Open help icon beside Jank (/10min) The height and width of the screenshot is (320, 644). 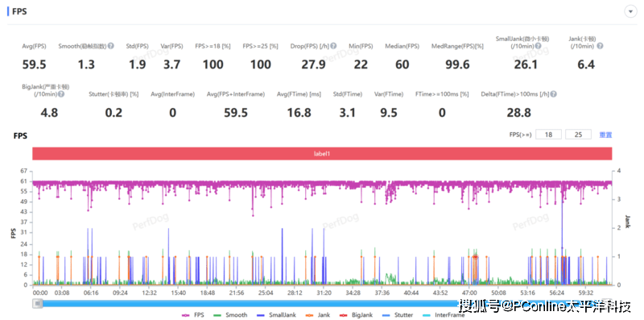(x=600, y=47)
